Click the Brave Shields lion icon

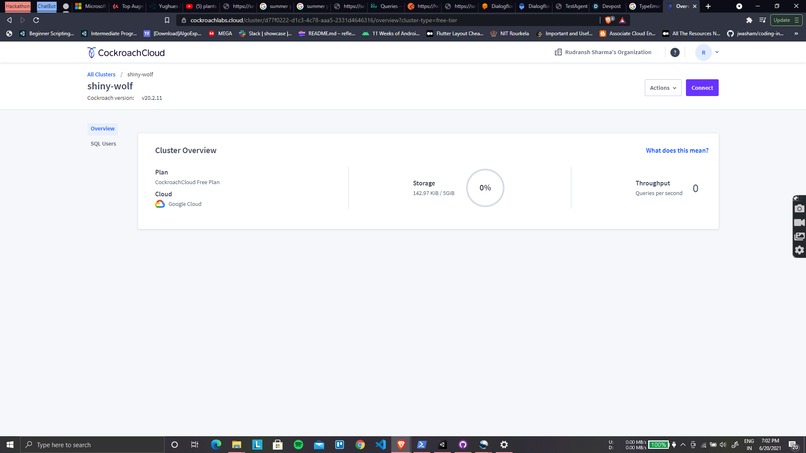pos(609,20)
